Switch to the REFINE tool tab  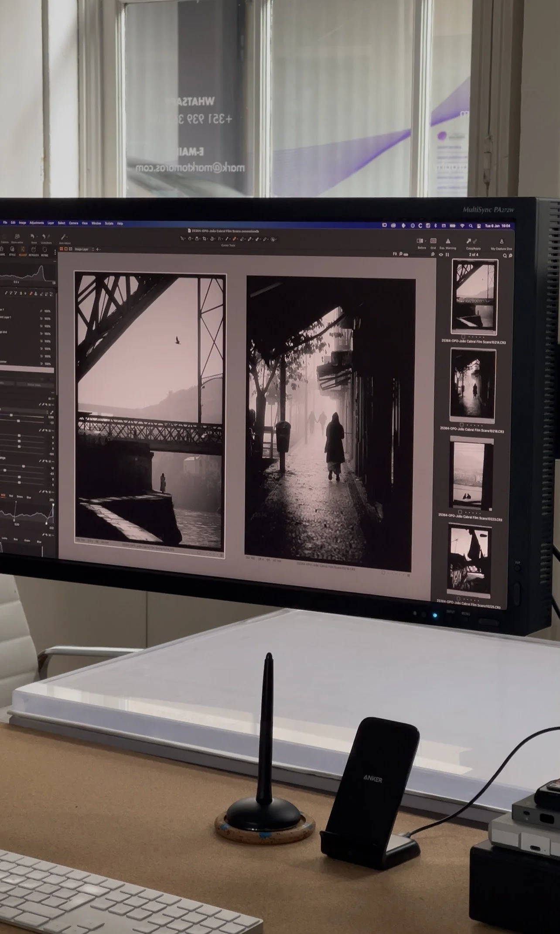[44, 251]
